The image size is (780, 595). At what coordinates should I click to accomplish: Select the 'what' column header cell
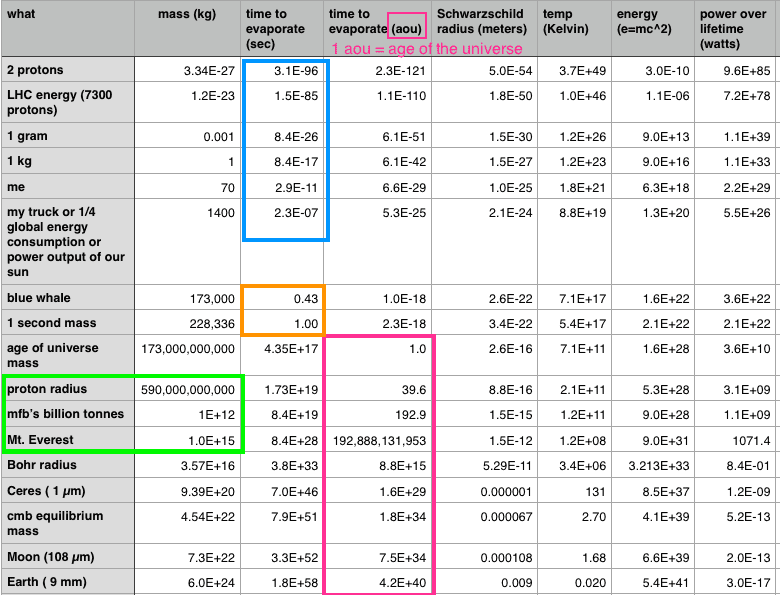click(68, 28)
